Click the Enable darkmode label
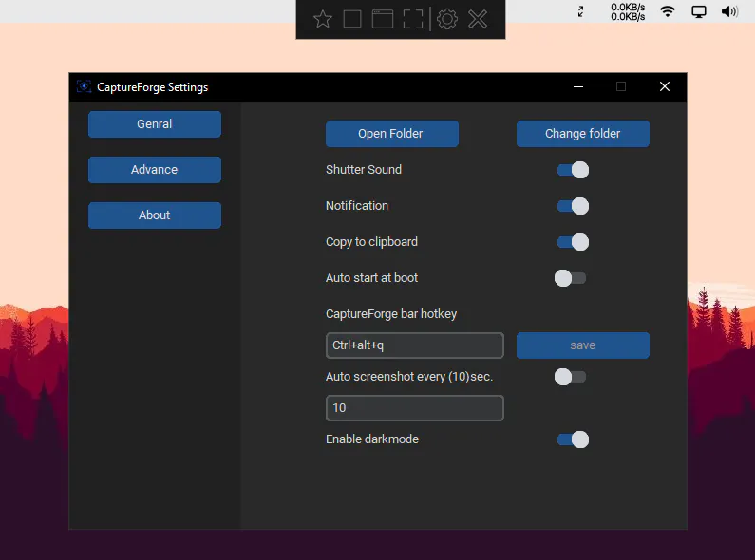755x560 pixels. pyautogui.click(x=372, y=439)
